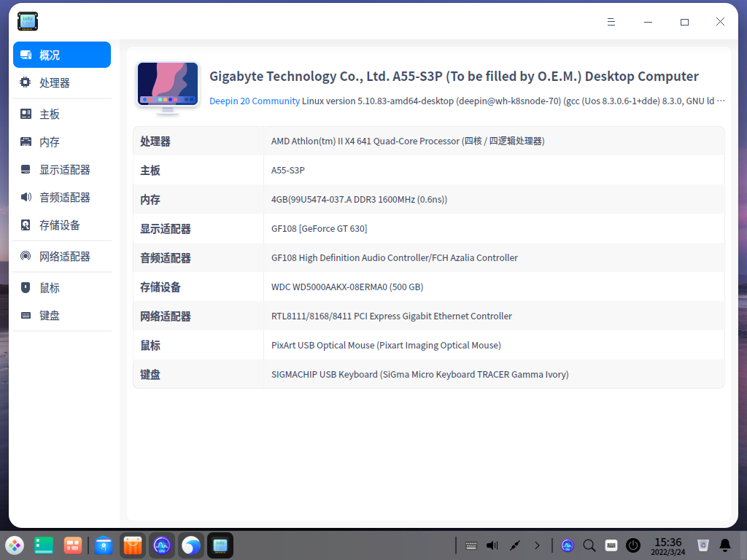Close the device manager window

click(720, 21)
